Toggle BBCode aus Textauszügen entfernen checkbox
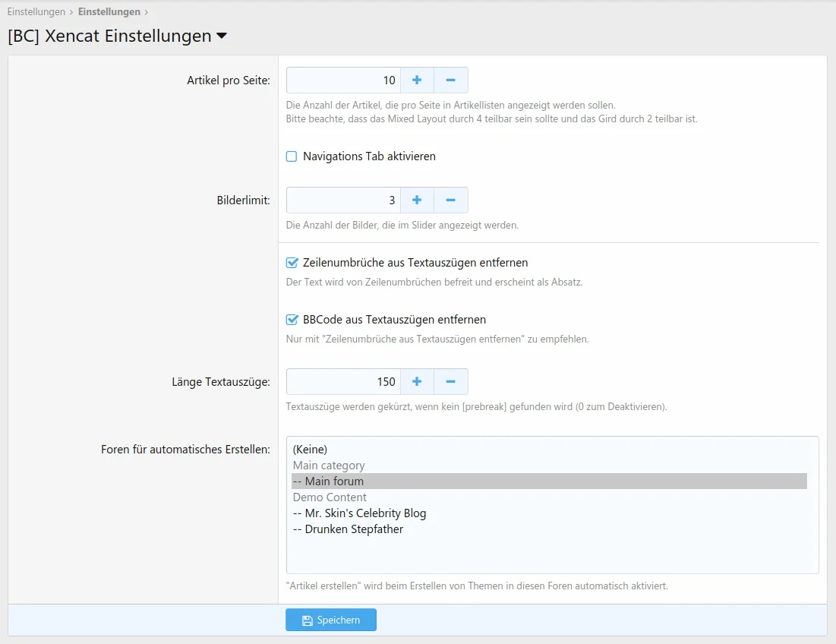The height and width of the screenshot is (644, 836). click(292, 320)
